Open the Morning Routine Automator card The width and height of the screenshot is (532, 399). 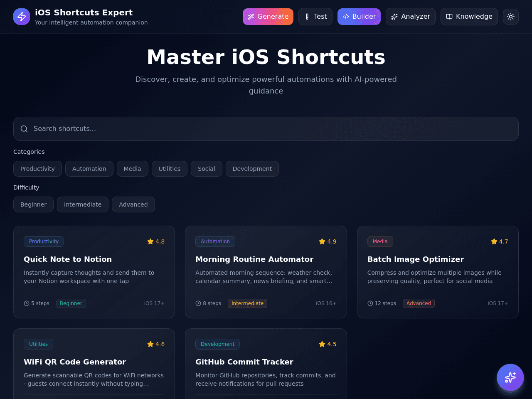tap(266, 272)
